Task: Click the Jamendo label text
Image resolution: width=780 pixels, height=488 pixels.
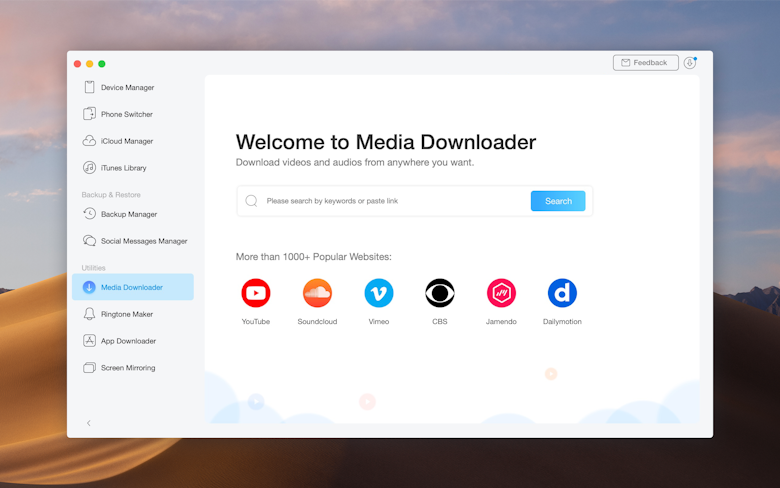Action: (x=501, y=322)
